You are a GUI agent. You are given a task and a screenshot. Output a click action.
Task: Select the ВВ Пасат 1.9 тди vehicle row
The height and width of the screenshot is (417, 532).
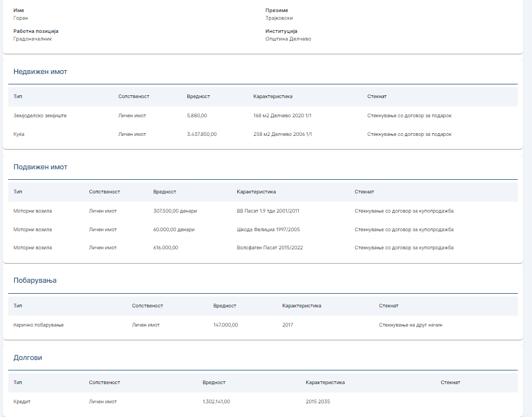coord(263,211)
